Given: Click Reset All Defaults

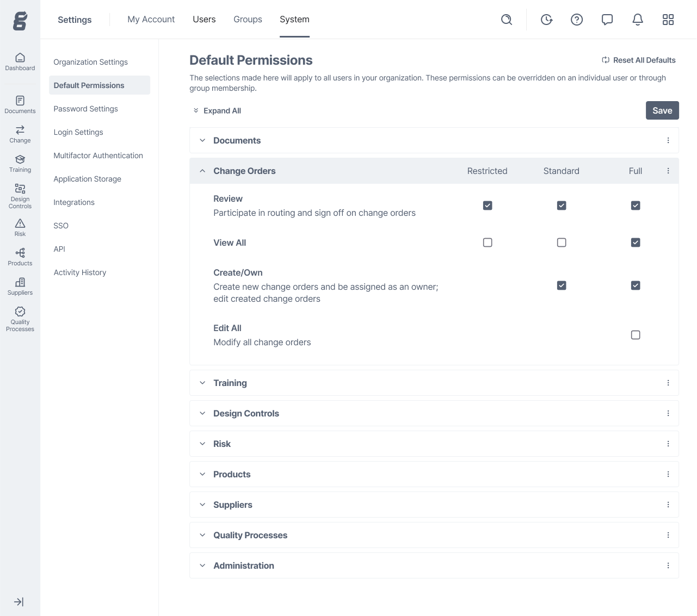Looking at the screenshot, I should pos(638,60).
